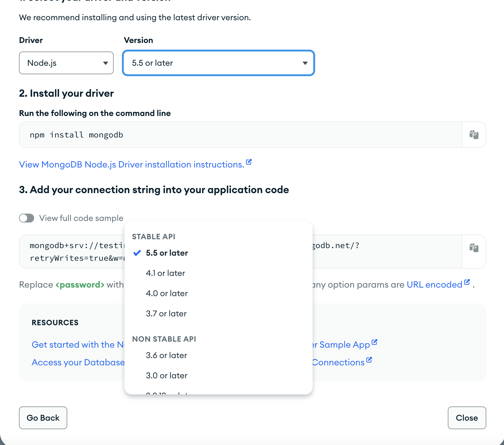The height and width of the screenshot is (445, 504).
Task: Click the checkmark beside 5.5 or later
Action: click(x=136, y=253)
